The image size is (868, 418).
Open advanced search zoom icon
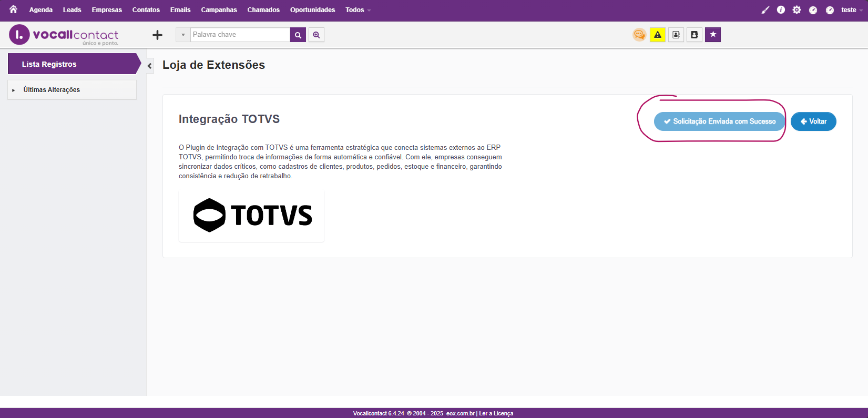pyautogui.click(x=316, y=35)
